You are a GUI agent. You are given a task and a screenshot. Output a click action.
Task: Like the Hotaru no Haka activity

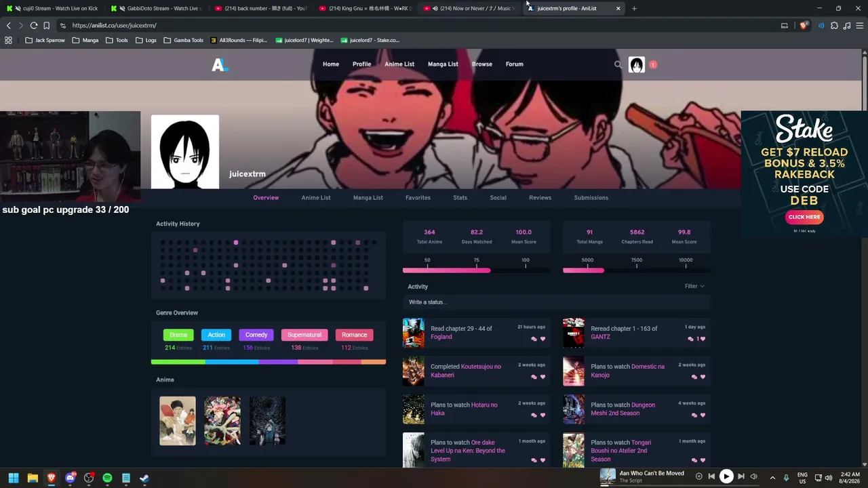(x=542, y=415)
